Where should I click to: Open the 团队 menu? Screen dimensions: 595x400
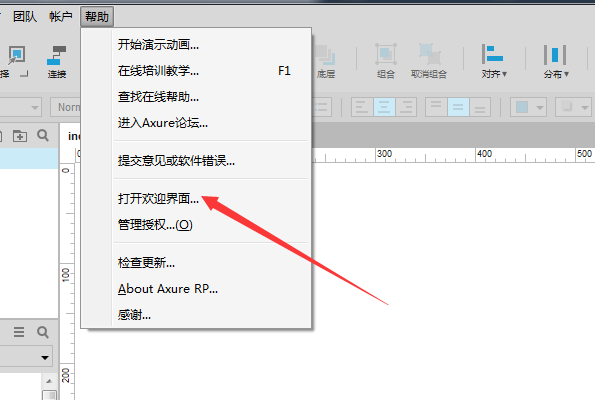[25, 17]
